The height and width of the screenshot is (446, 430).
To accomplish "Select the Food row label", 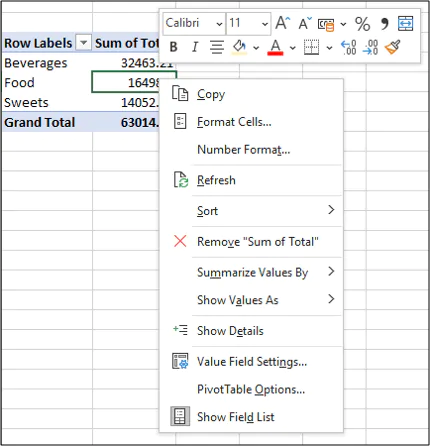I will click(x=47, y=83).
